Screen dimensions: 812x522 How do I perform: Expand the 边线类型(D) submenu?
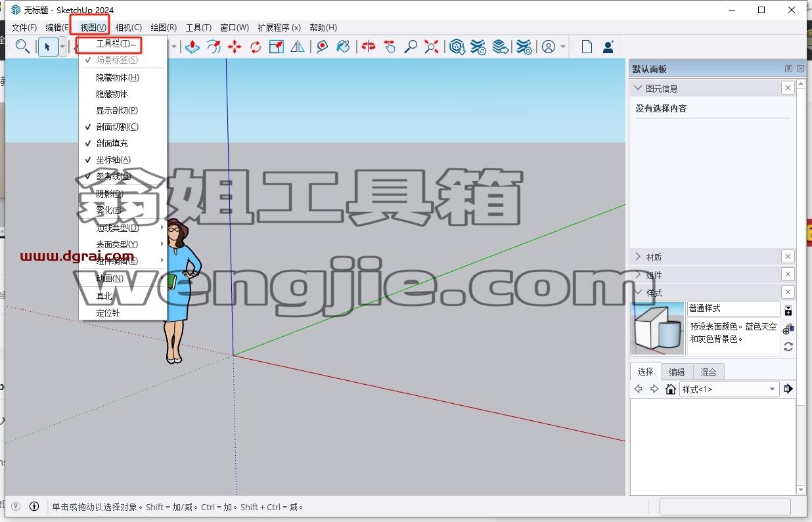pos(122,228)
